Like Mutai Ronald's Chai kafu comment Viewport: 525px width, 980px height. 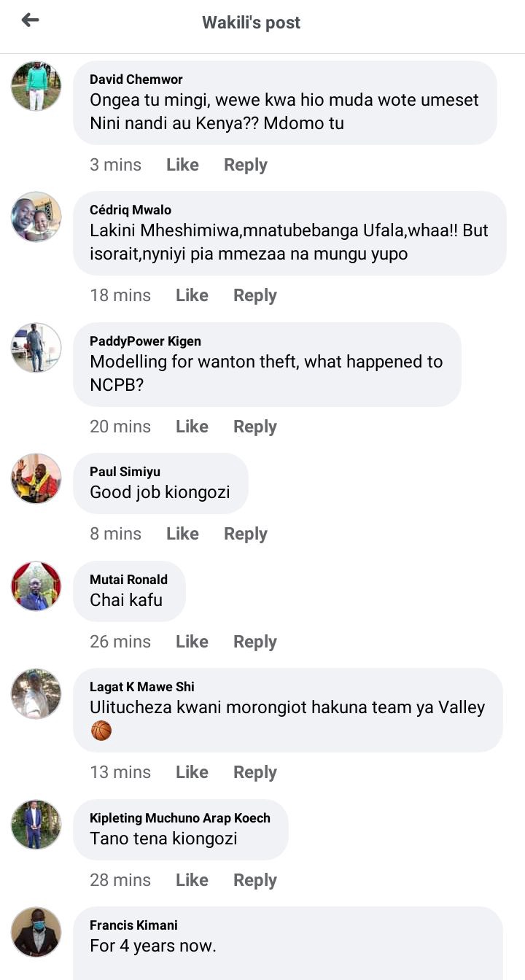[192, 642]
